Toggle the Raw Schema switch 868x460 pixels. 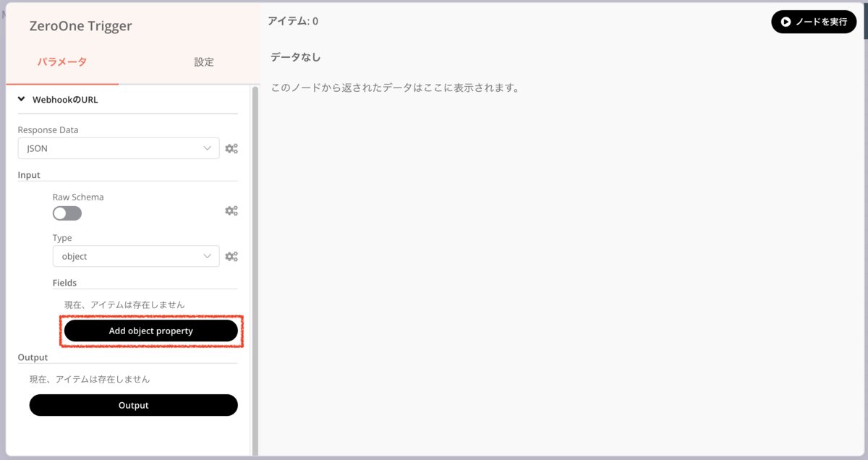pyautogui.click(x=67, y=213)
